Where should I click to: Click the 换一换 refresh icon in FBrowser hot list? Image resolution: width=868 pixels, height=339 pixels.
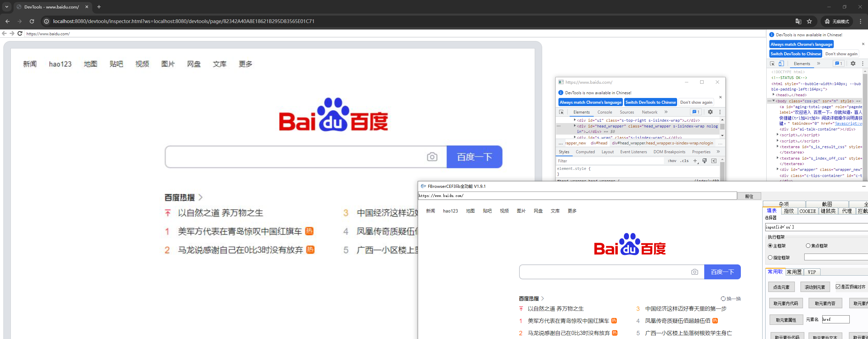click(723, 299)
